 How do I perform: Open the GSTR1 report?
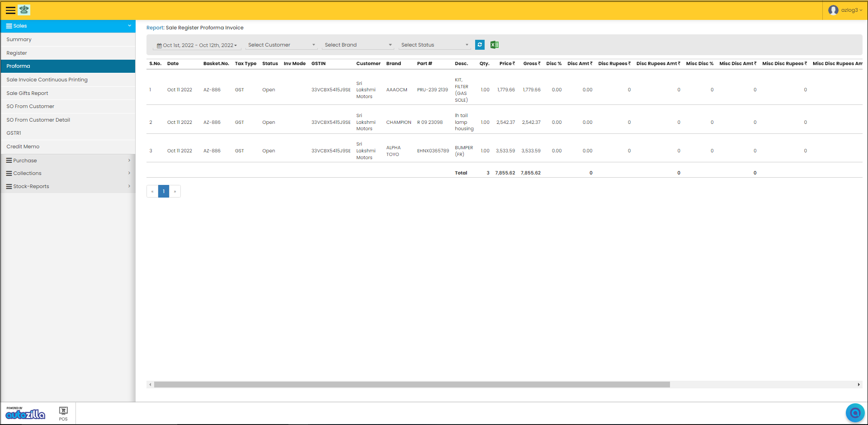point(68,133)
